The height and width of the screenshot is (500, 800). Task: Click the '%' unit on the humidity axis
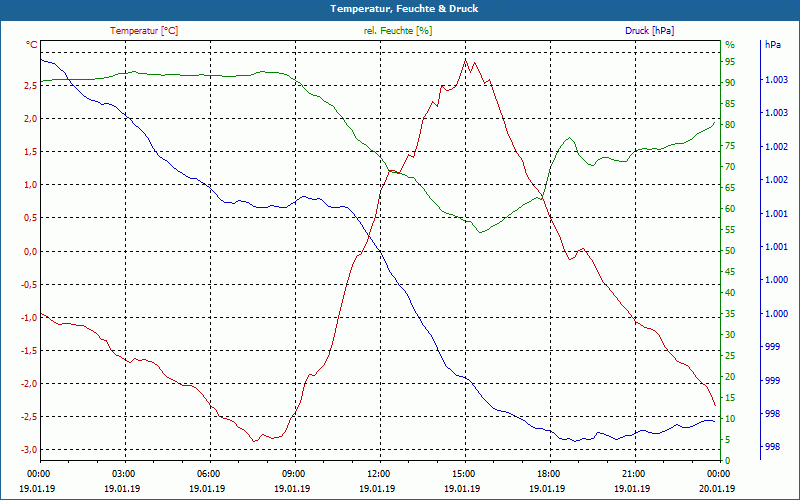(x=730, y=45)
